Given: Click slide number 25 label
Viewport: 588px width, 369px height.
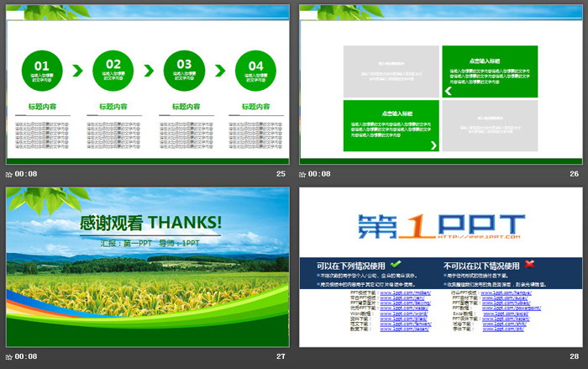Looking at the screenshot, I should pyautogui.click(x=281, y=174).
